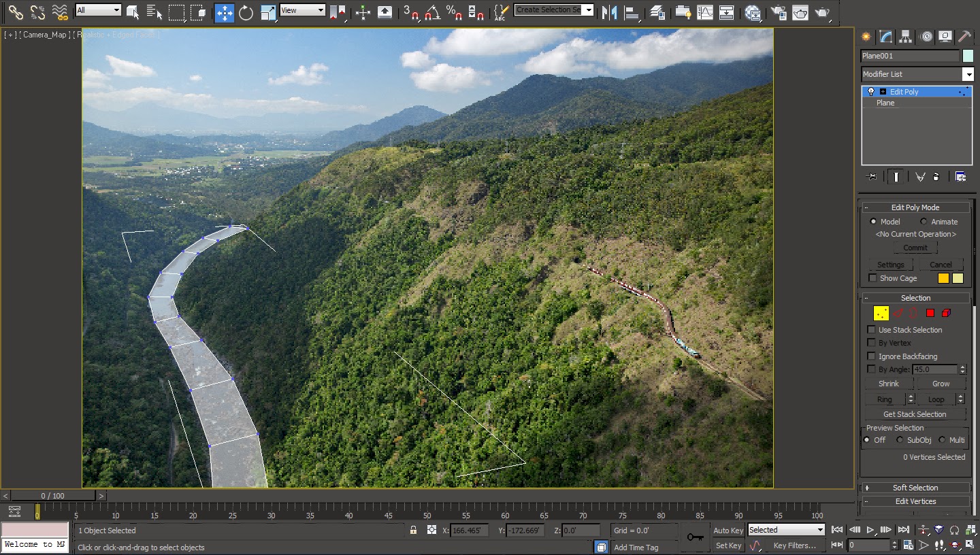Click the Align tool
The height and width of the screenshot is (555, 980).
pos(631,12)
